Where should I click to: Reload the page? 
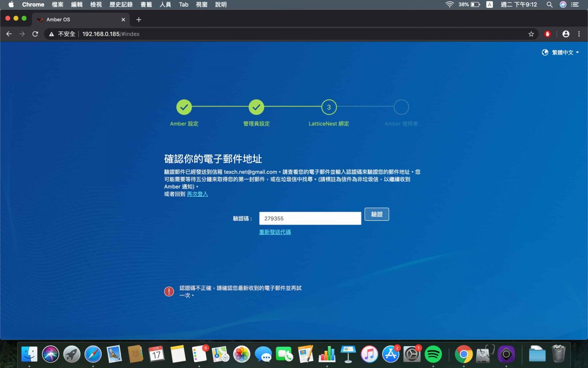(x=35, y=34)
